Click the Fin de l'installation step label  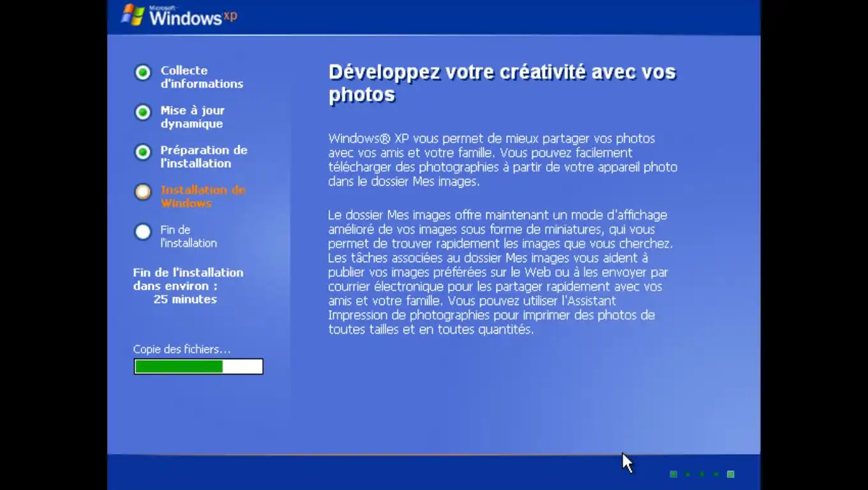[x=188, y=236]
